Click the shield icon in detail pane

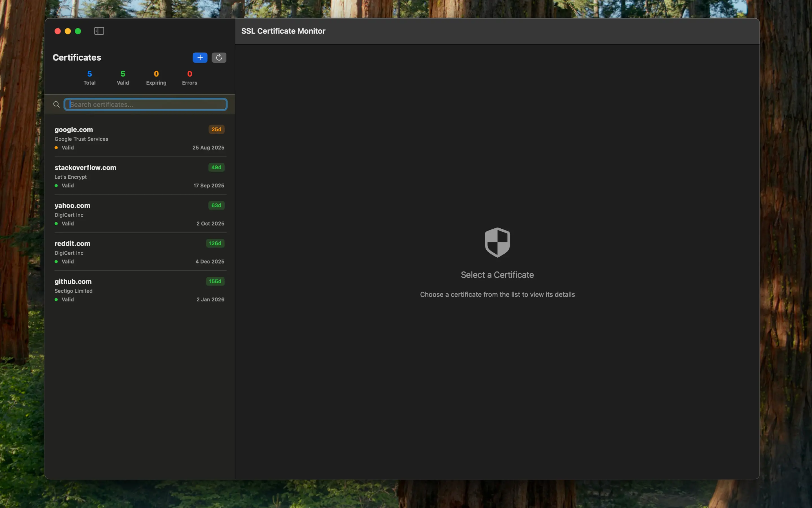497,243
